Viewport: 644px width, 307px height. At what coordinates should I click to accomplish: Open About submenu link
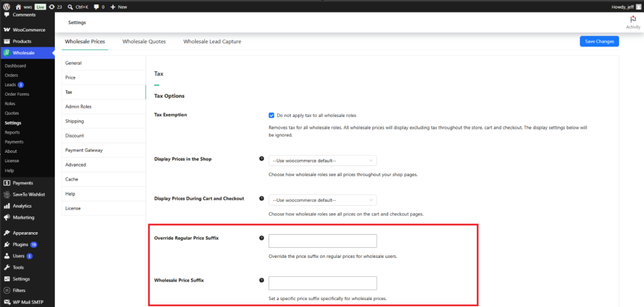tap(11, 151)
